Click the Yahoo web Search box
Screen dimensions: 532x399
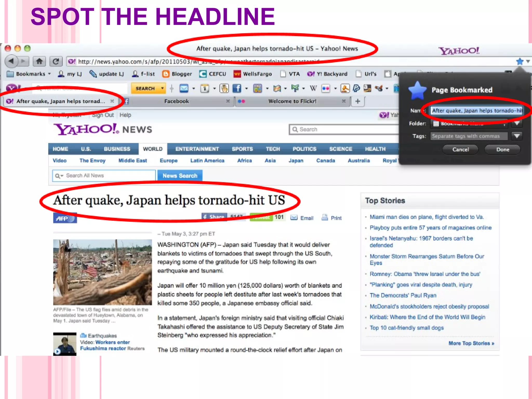[x=344, y=129]
